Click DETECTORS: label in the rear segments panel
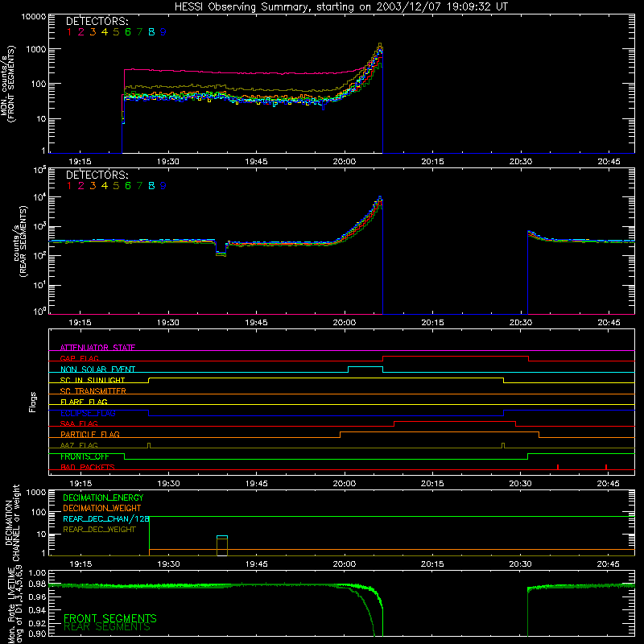The image size is (644, 644). click(97, 175)
